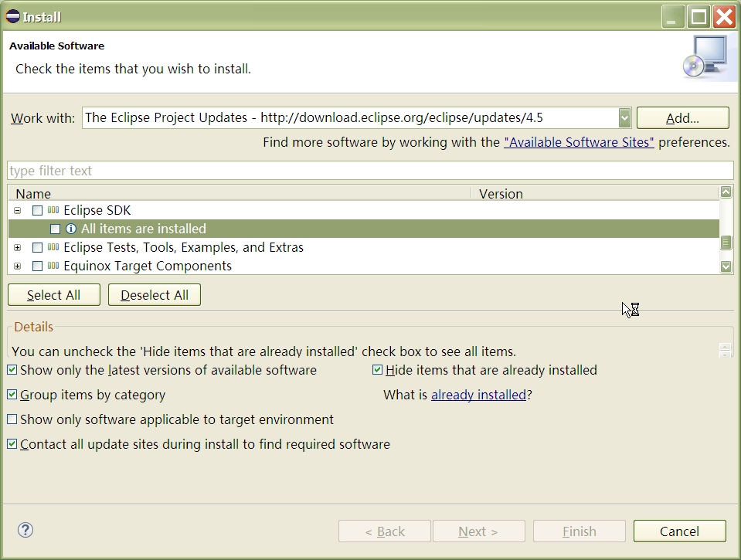Toggle Show only the latest versions checkbox
This screenshot has height=560, width=741.
[x=12, y=370]
